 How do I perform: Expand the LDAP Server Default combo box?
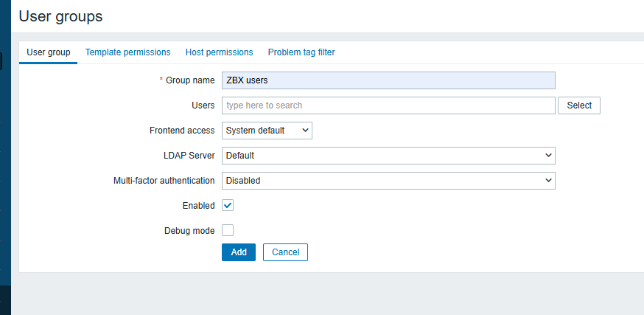coord(388,156)
